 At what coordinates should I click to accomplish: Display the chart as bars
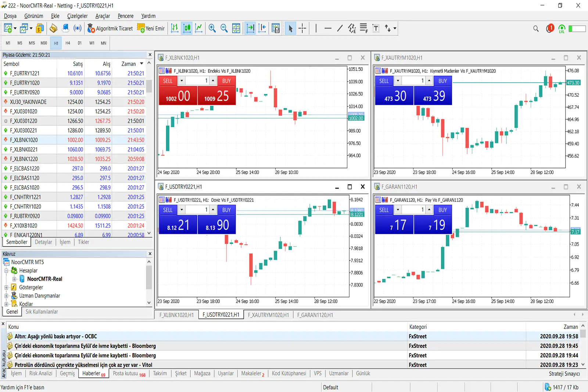click(x=175, y=28)
